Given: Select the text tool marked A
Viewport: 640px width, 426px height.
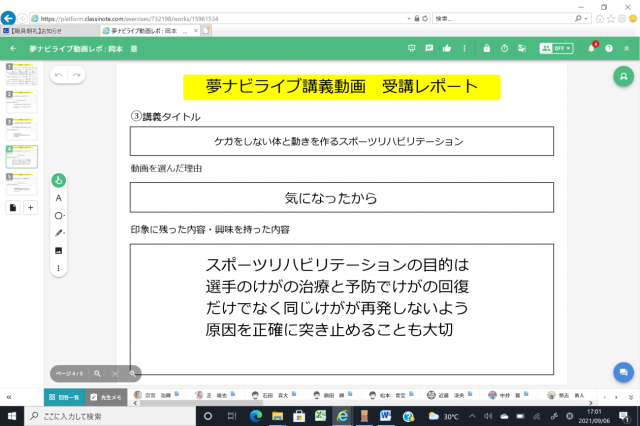Looking at the screenshot, I should pyautogui.click(x=59, y=198).
